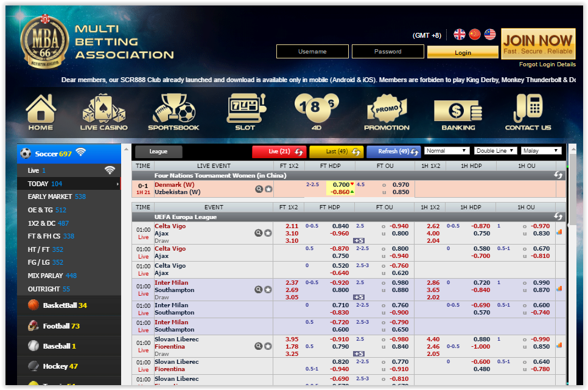Select 0.700 handicap odds for Denmark (W)
588x390 pixels.
(340, 185)
